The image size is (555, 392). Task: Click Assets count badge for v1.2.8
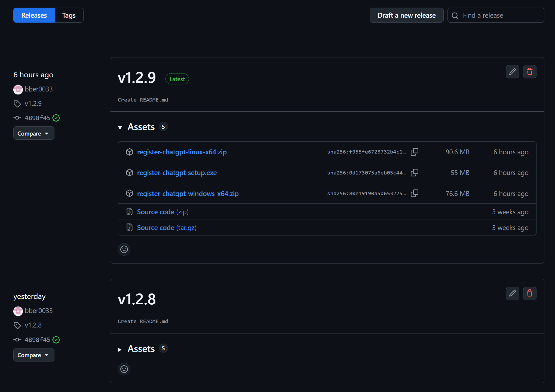pyautogui.click(x=163, y=348)
